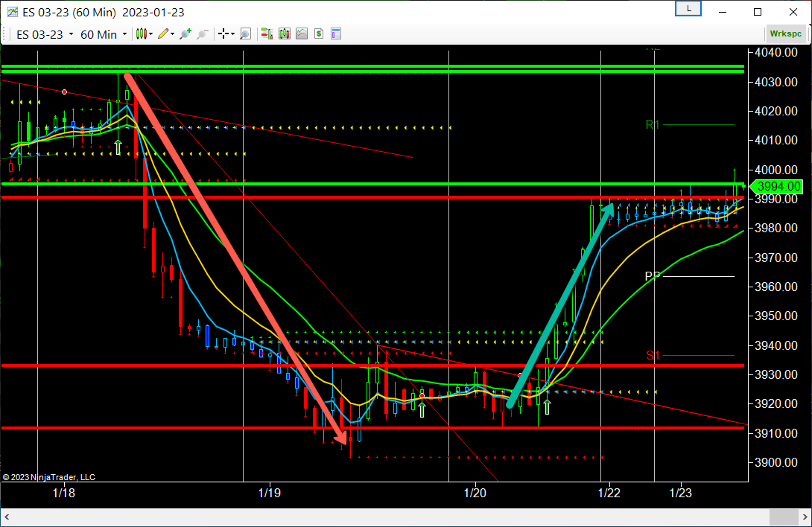Click the left scroll arrow on horizontal scrollbar
Viewport: 812px width, 527px height.
click(7, 517)
